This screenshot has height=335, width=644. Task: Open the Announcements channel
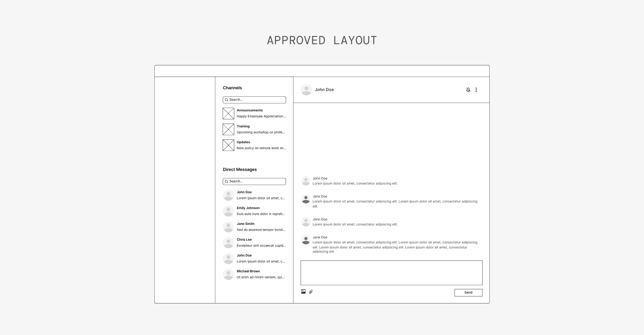click(x=254, y=113)
